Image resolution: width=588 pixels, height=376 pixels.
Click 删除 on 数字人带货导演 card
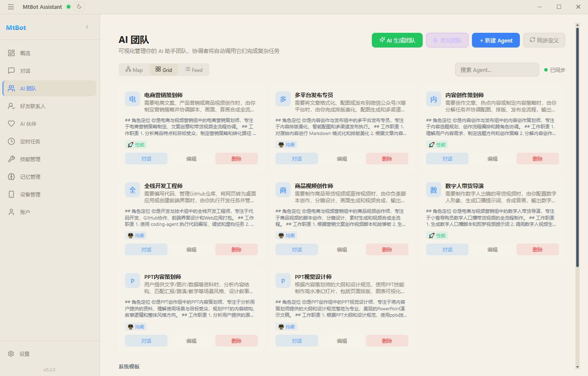click(x=538, y=249)
